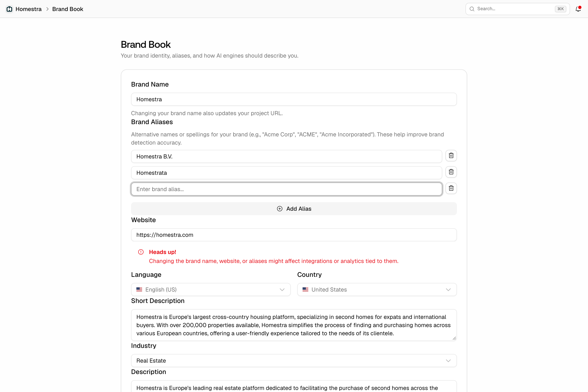588x392 pixels.
Task: Click 'Changing your brand name' helper text
Action: click(207, 113)
